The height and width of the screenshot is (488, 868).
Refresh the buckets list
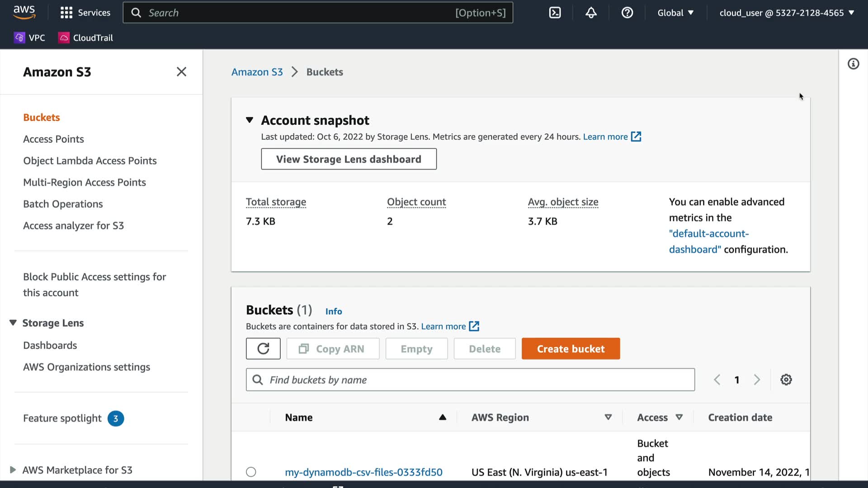263,349
